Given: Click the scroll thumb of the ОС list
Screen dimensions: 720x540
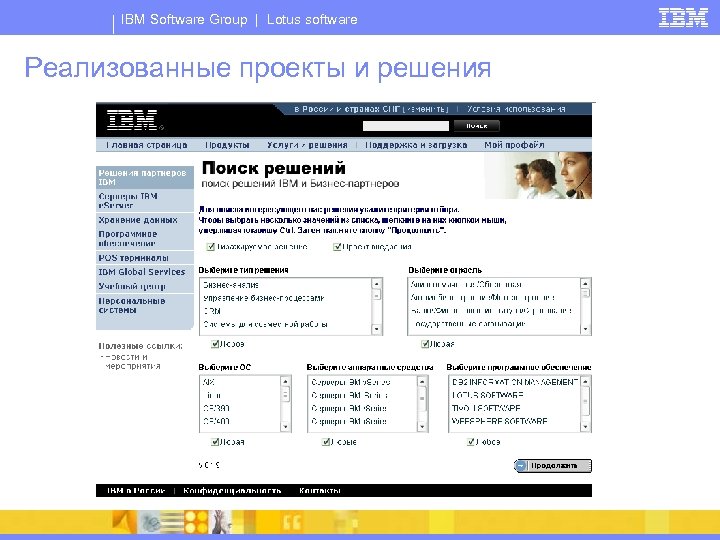Looking at the screenshot, I should (x=285, y=394).
